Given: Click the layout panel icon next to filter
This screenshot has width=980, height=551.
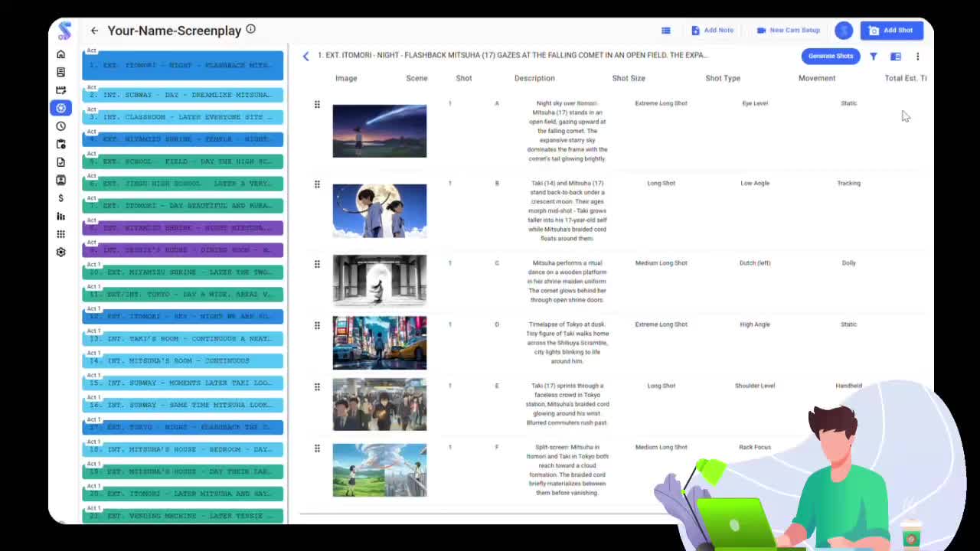Looking at the screenshot, I should click(x=896, y=56).
